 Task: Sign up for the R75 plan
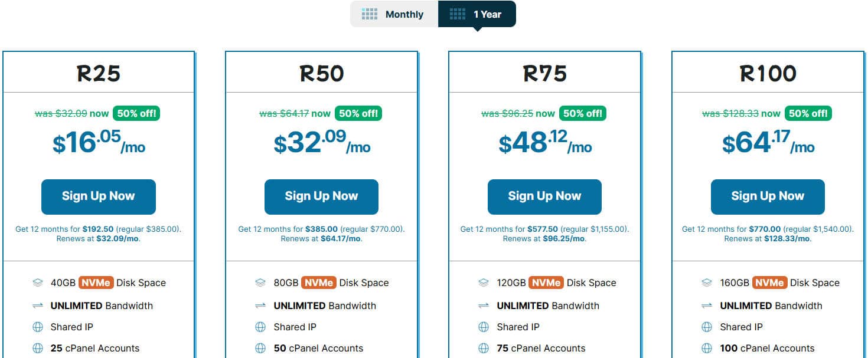click(544, 197)
